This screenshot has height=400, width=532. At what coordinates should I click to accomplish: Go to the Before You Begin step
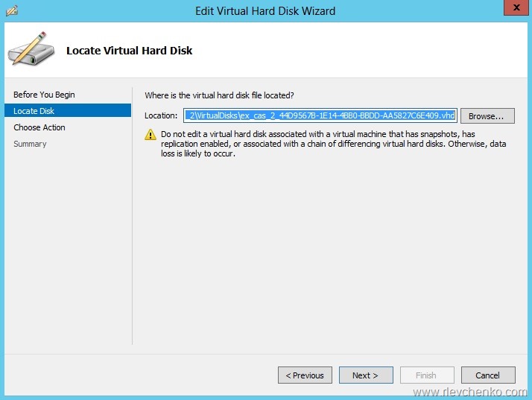click(44, 95)
